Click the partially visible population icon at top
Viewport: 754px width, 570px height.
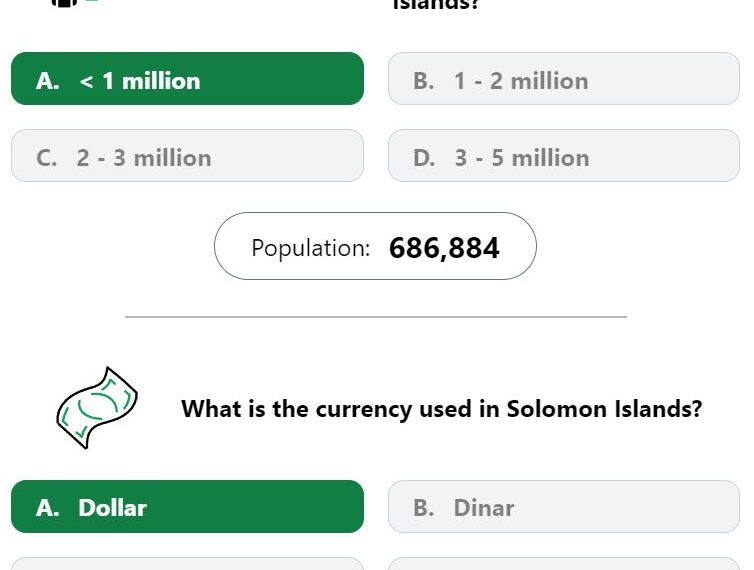point(72,3)
